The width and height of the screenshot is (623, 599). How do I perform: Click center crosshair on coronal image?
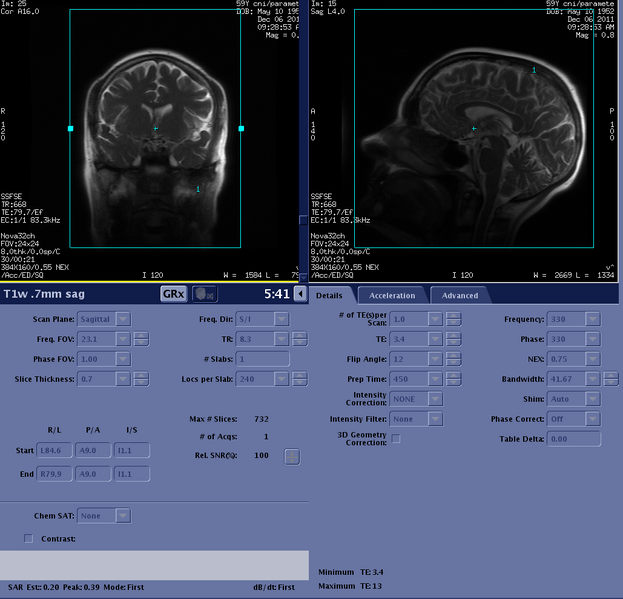[156, 128]
